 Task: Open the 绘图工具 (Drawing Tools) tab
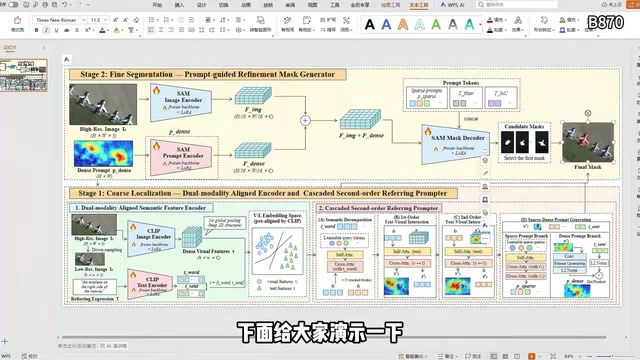[x=391, y=5]
